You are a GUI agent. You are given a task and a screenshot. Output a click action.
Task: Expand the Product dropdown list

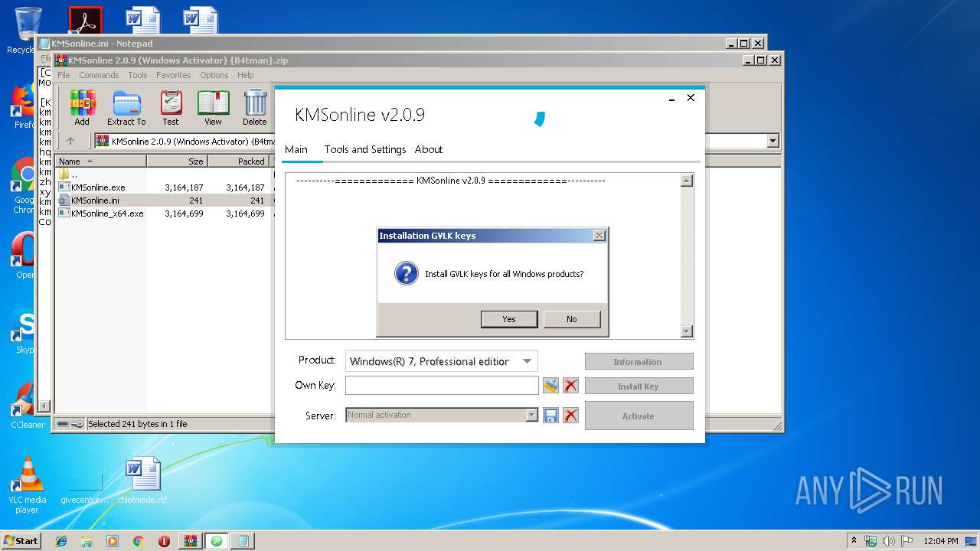(x=527, y=361)
